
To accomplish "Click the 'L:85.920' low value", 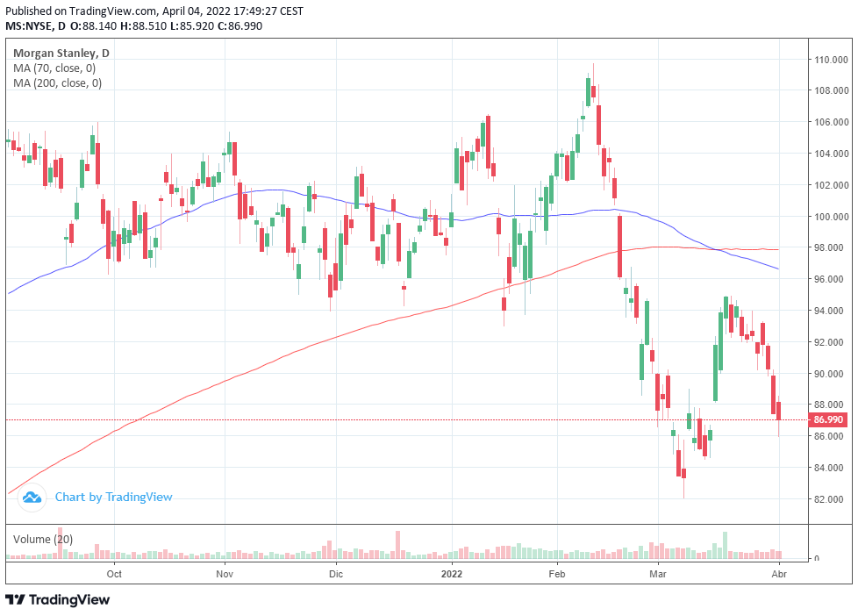I will pyautogui.click(x=192, y=26).
